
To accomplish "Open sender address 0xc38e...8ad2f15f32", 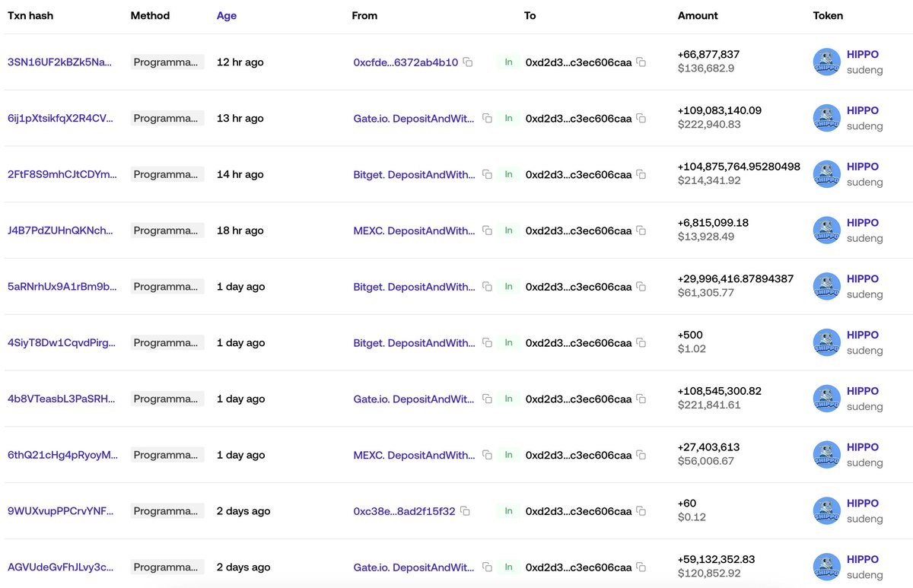I will [404, 511].
